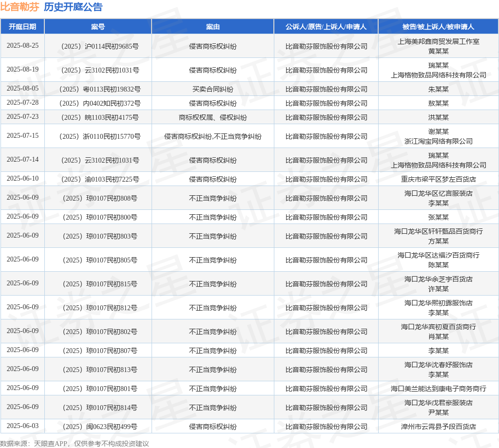Click defendant 许某某
The width and height of the screenshot is (499, 448).
(x=438, y=289)
